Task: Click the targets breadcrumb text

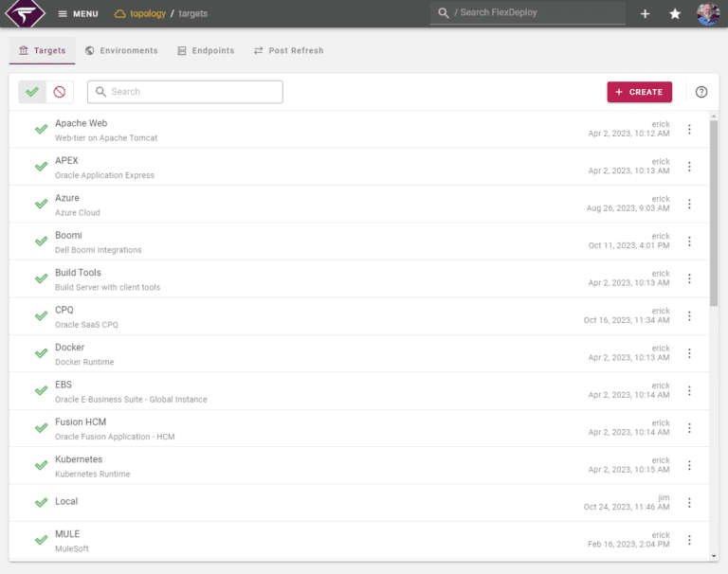Action: click(192, 13)
